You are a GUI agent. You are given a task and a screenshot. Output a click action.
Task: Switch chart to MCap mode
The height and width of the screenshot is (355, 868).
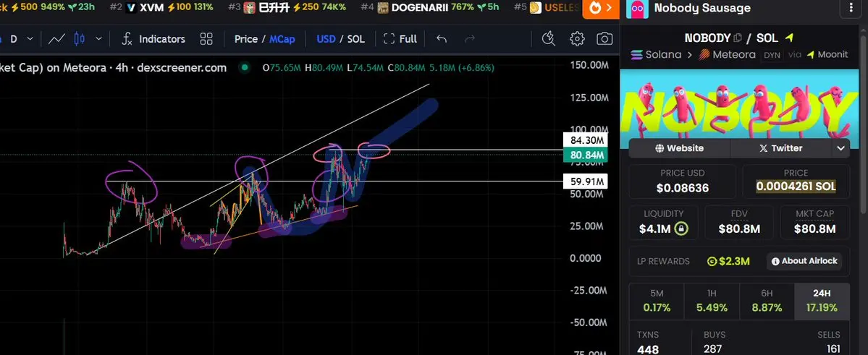click(282, 39)
